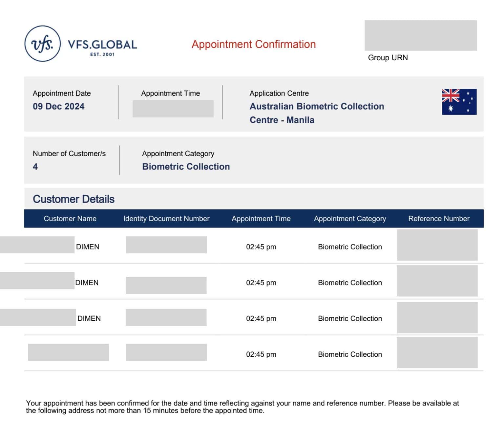Click the Appointment Category table column header
Screen dimensions: 504x437
(350, 219)
